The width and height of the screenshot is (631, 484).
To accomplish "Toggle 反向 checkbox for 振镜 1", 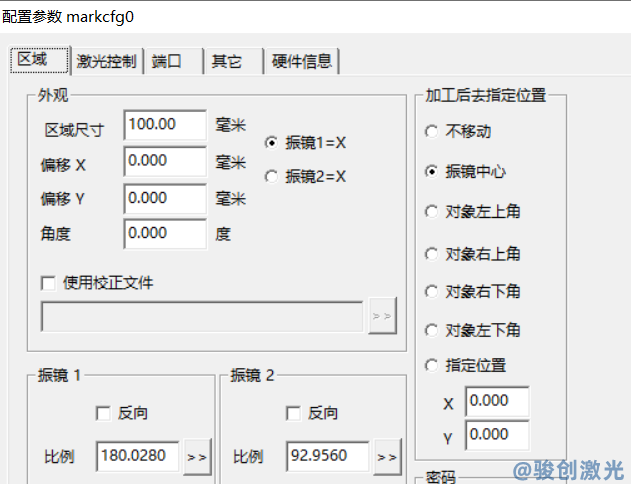I will pyautogui.click(x=103, y=413).
